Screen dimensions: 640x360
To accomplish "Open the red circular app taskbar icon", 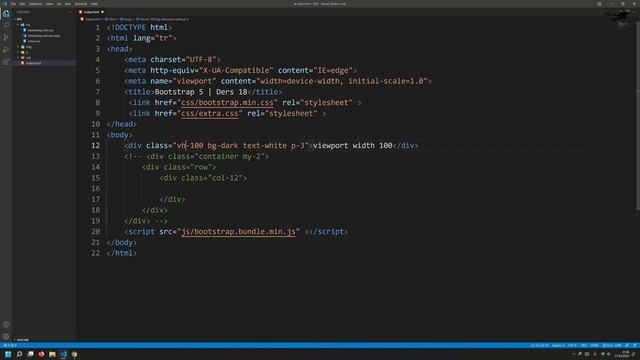I will pos(41,354).
